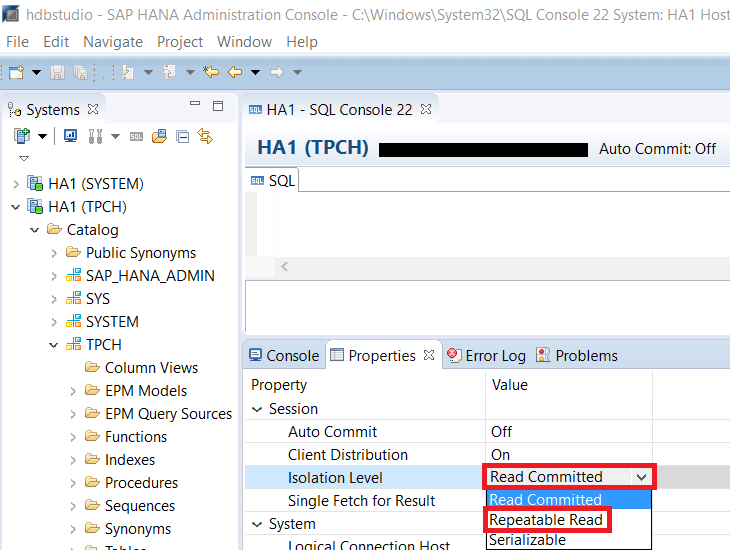This screenshot has width=730, height=550.
Task: Select the SQL editor sub-tab
Action: pyautogui.click(x=272, y=181)
